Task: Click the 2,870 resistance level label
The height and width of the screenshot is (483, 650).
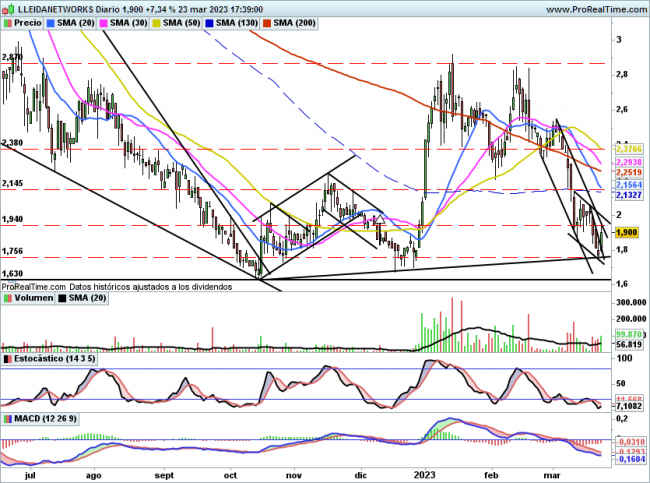Action: 12,58
